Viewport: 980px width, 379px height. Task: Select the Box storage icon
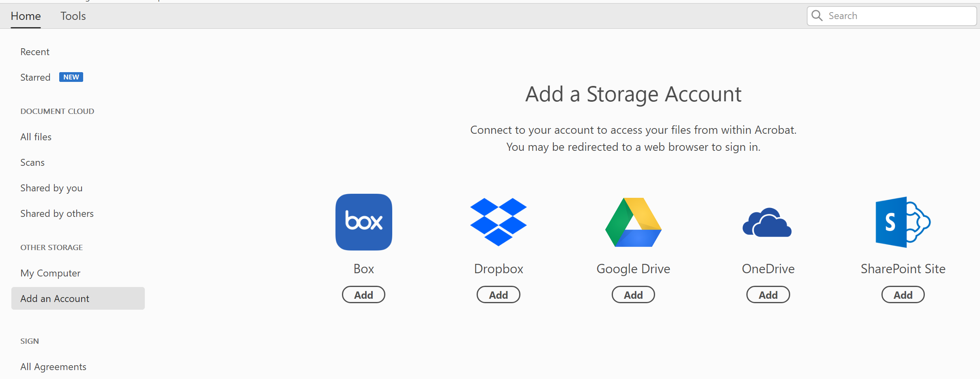click(363, 222)
